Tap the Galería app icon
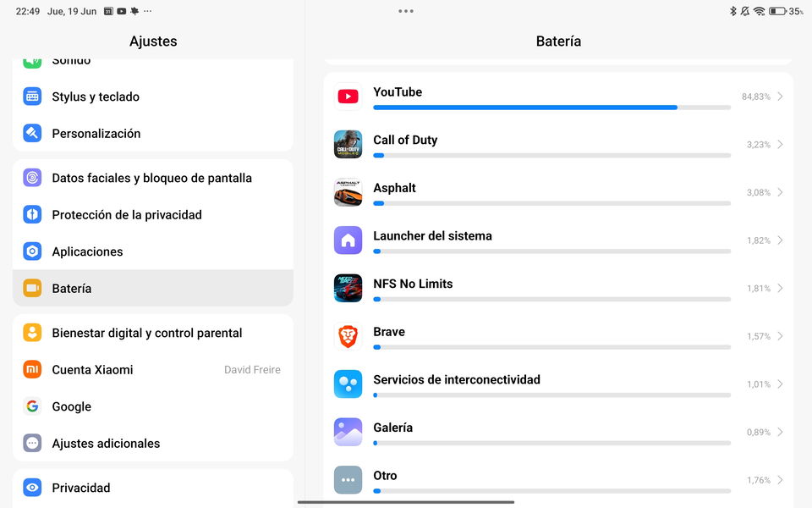This screenshot has height=508, width=812. (348, 432)
